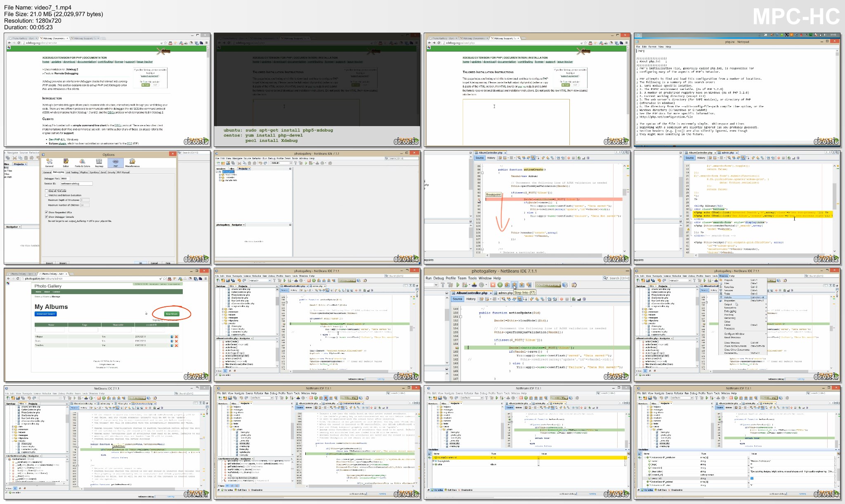Open project configuration dropdown, 00:03:29 toolbar
845x504 pixels.
coord(436,285)
